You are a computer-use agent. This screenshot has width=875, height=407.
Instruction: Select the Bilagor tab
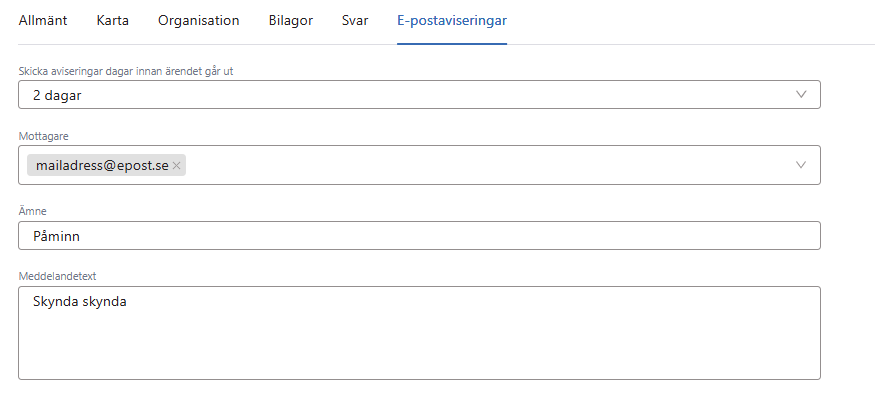[290, 20]
